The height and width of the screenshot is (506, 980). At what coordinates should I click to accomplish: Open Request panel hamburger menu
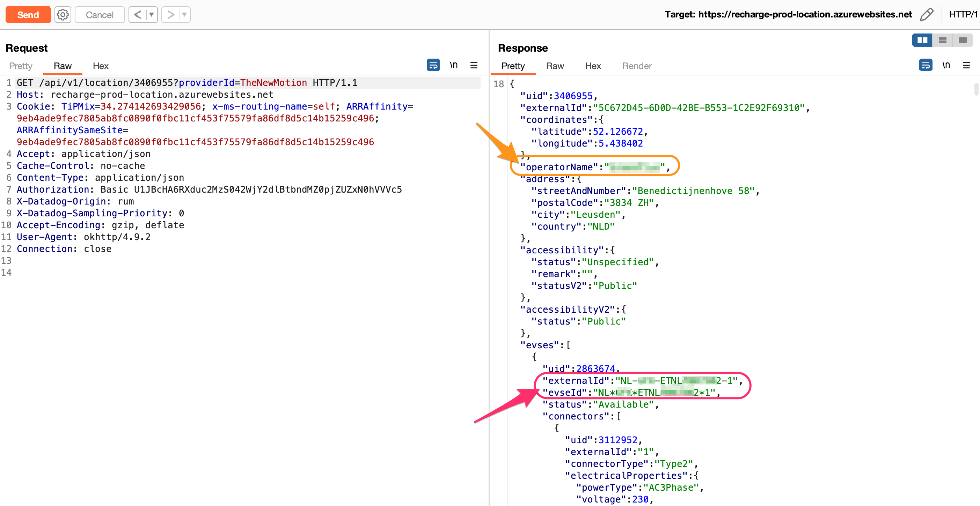[474, 65]
